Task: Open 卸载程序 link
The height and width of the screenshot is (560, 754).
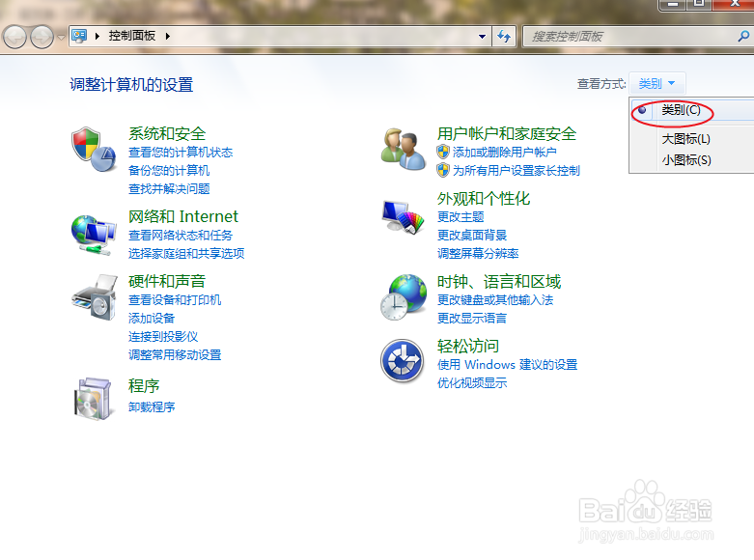Action: pyautogui.click(x=152, y=407)
